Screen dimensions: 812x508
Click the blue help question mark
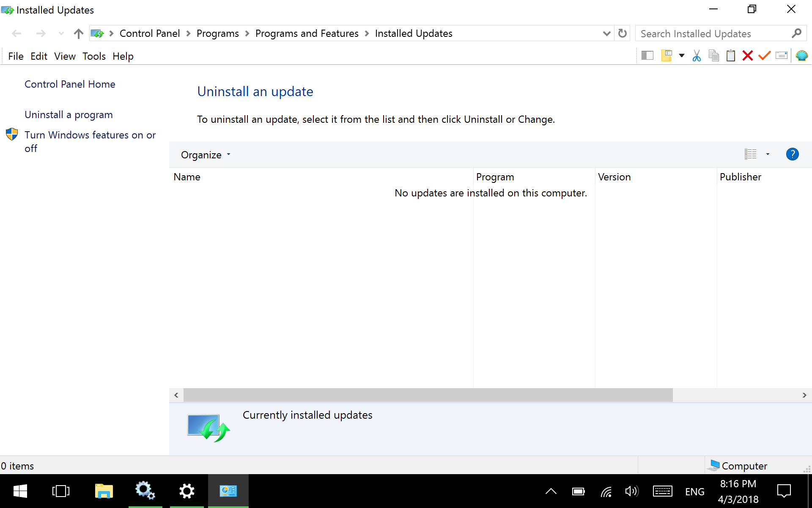(x=792, y=154)
